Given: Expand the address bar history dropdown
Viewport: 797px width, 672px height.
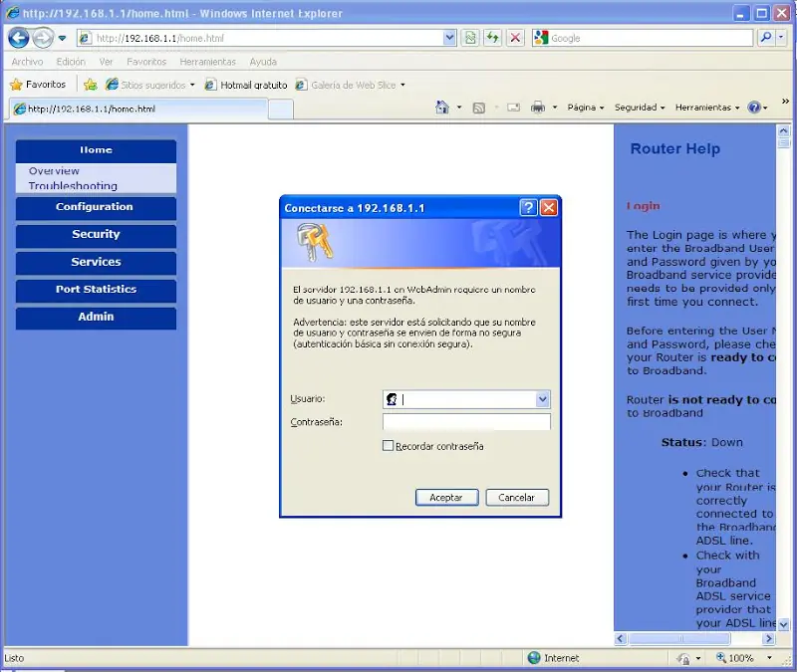Looking at the screenshot, I should (x=449, y=38).
